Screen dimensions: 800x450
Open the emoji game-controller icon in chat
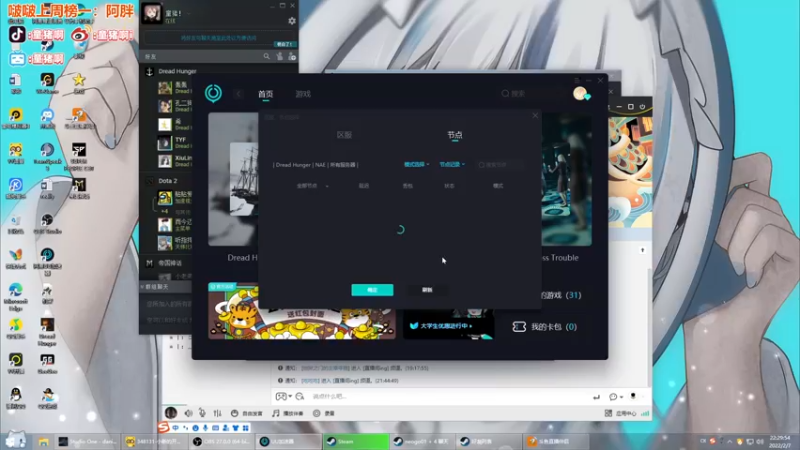pos(281,396)
